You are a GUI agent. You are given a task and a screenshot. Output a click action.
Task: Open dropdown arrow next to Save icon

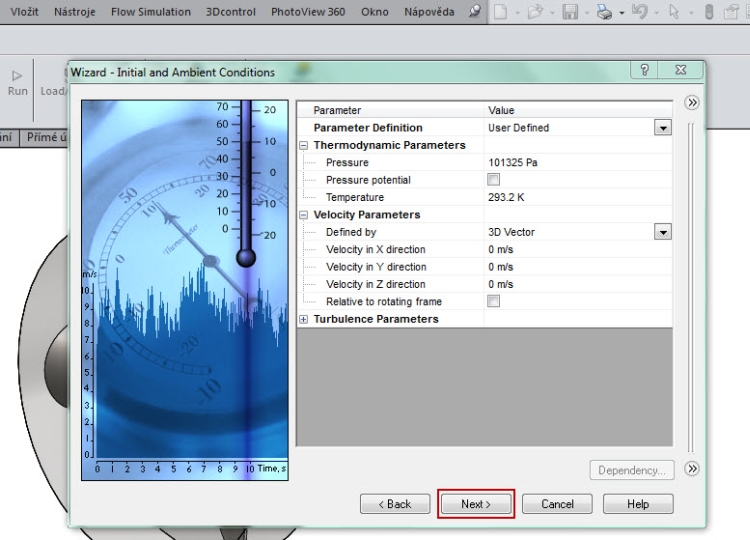point(587,12)
